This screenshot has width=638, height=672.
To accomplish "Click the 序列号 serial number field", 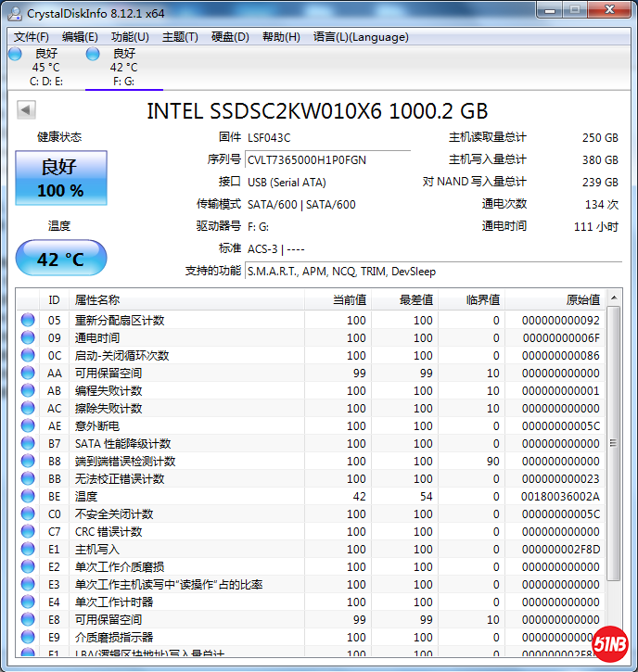I will tap(327, 159).
